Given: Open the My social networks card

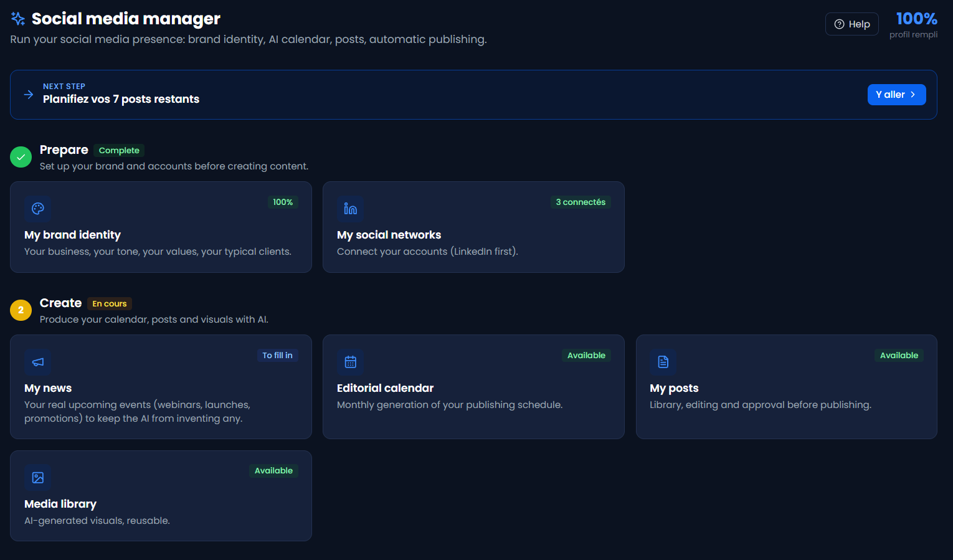Looking at the screenshot, I should coord(473,227).
